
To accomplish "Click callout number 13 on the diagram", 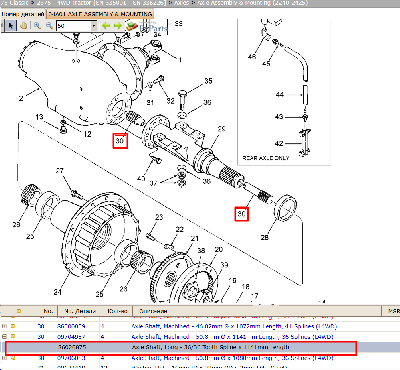I will (x=39, y=117).
